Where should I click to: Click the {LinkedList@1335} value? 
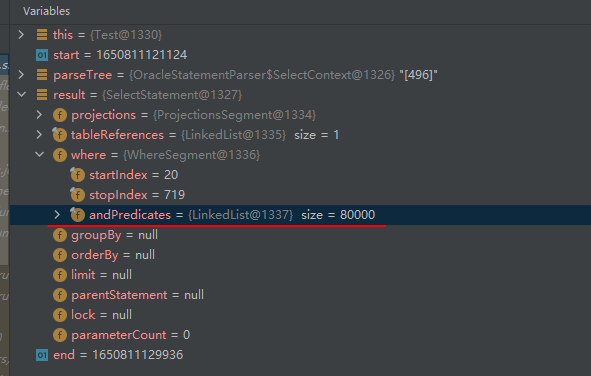[x=234, y=135]
